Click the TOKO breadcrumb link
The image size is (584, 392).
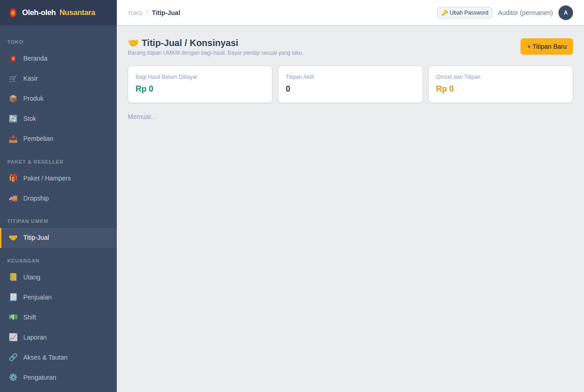(135, 13)
